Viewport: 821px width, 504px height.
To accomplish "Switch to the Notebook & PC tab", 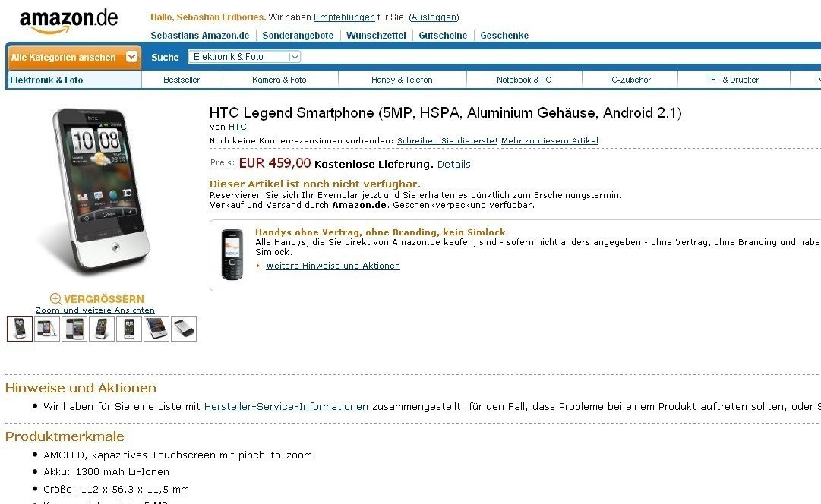I will click(523, 80).
